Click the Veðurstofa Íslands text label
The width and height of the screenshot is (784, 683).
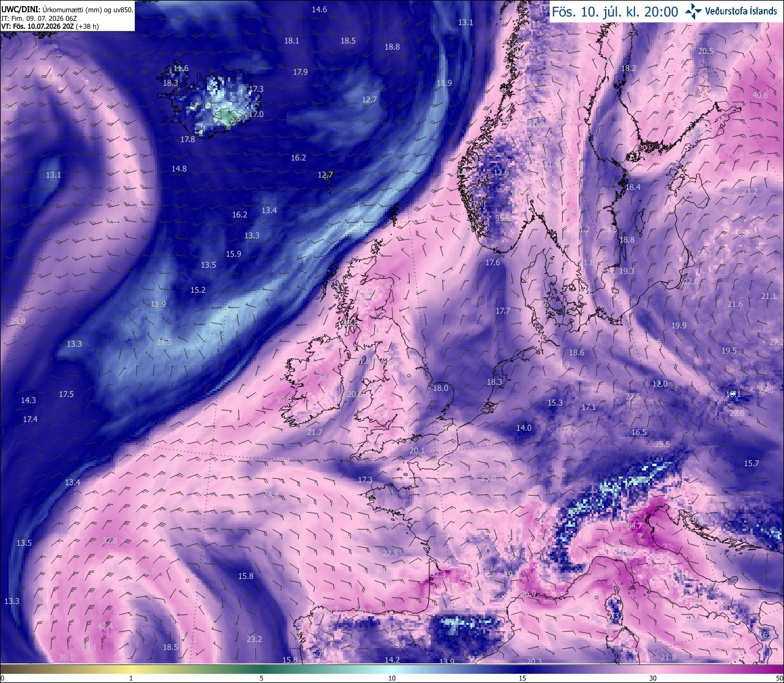click(x=741, y=11)
